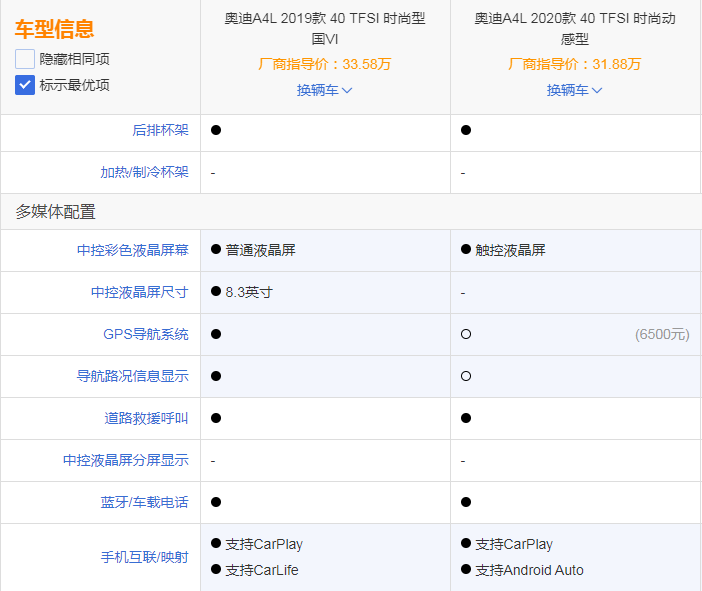Open 换辆车 dropdown for 2019款 model

pos(324,90)
